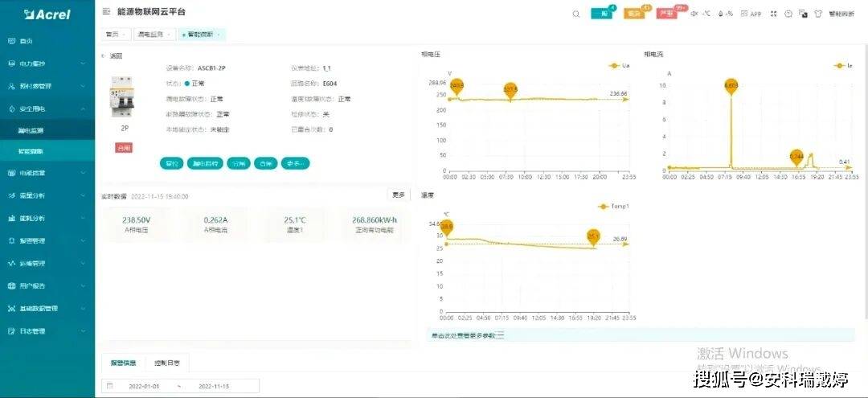Click the 需量分析 sidebar icon

[11, 195]
